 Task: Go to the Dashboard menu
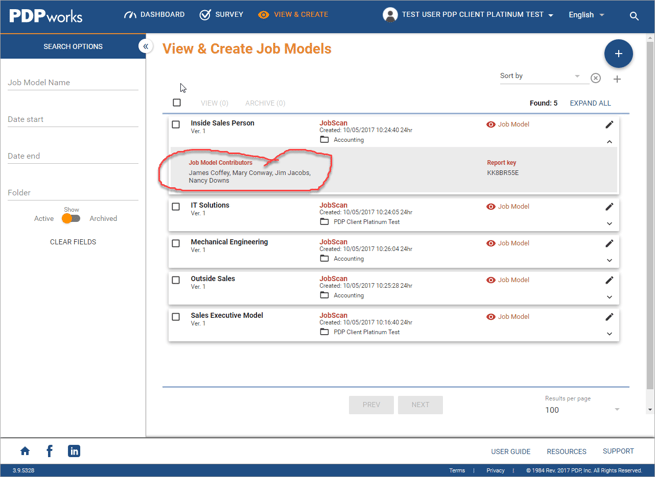[154, 15]
